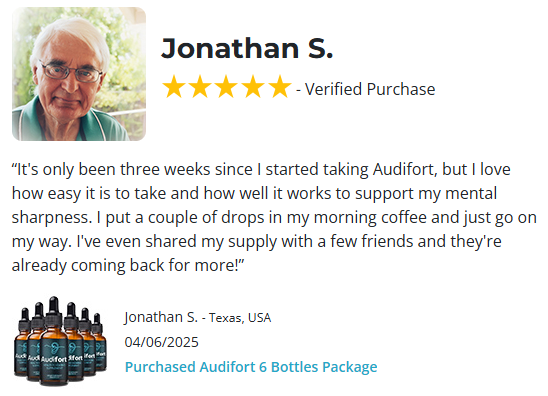The width and height of the screenshot is (548, 396).
Task: Click the leftmost Audifort bottle
Action: [22, 341]
